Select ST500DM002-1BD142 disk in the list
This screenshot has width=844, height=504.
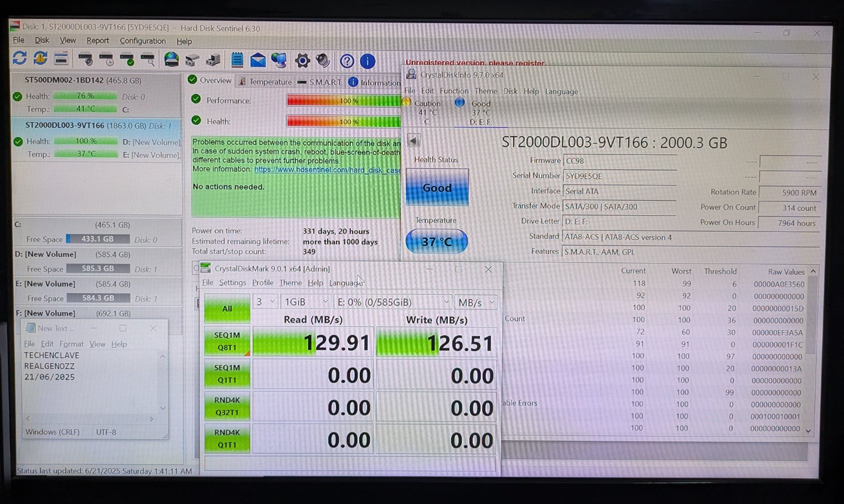(82, 81)
